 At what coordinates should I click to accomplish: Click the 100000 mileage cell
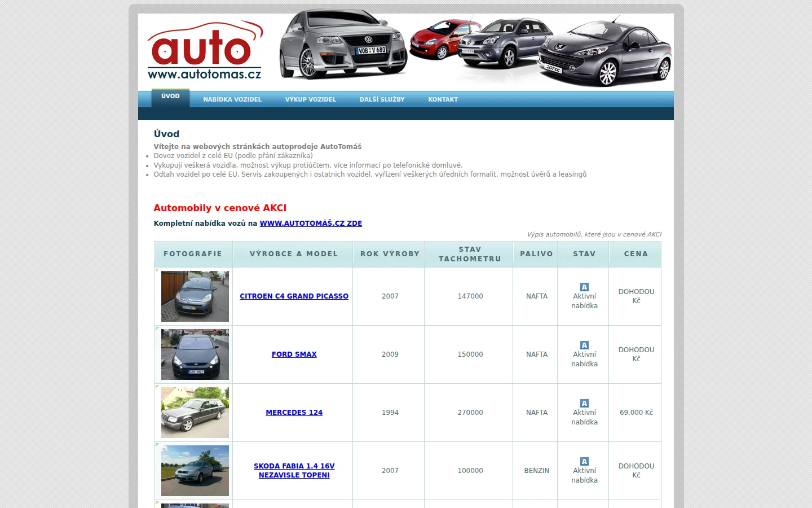pyautogui.click(x=470, y=471)
